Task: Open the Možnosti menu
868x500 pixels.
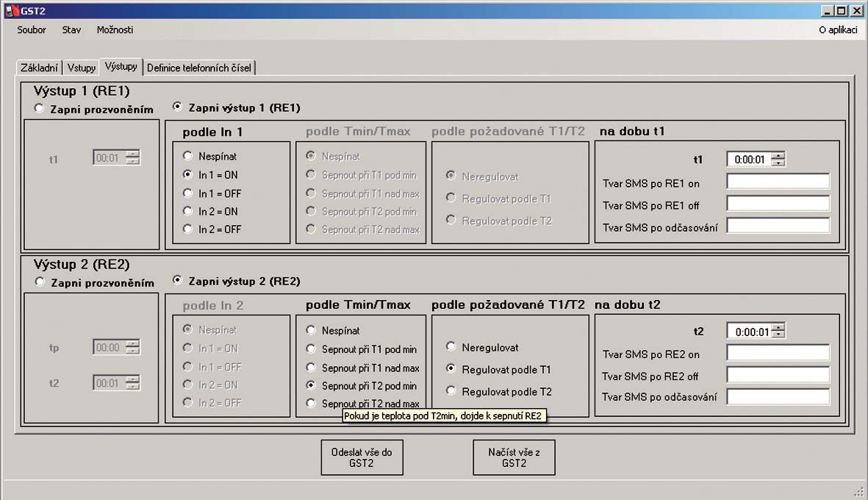Action: point(115,30)
